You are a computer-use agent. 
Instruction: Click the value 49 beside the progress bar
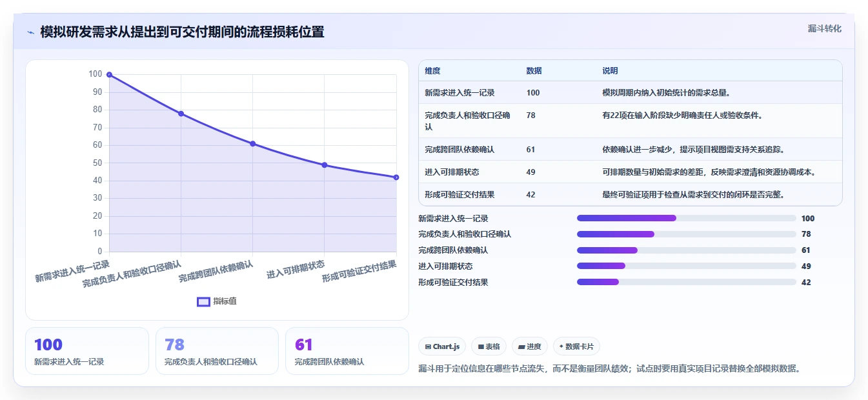pos(806,266)
